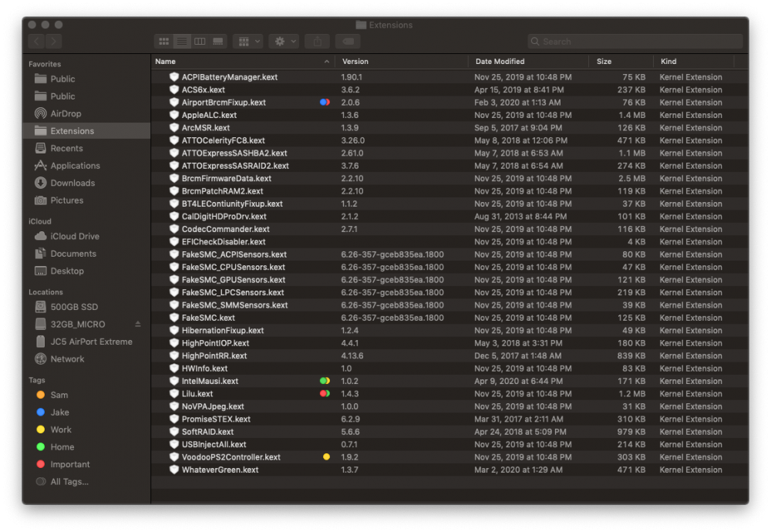Go back with the left arrow button
771x532 pixels.
point(36,41)
